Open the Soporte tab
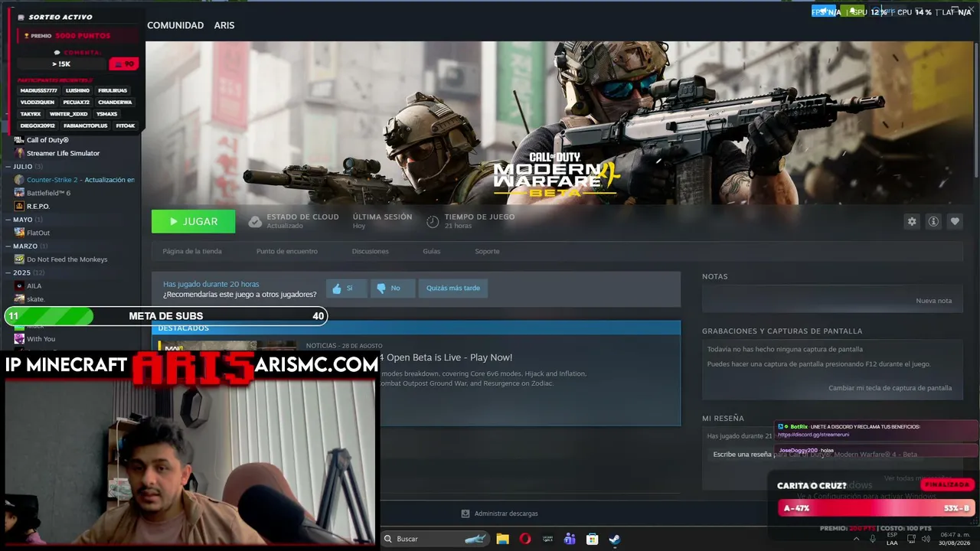Image resolution: width=980 pixels, height=551 pixels. (487, 251)
